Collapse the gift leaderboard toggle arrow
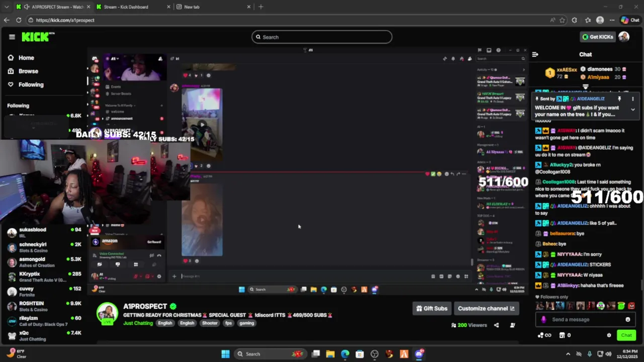The width and height of the screenshot is (644, 362). point(585,86)
